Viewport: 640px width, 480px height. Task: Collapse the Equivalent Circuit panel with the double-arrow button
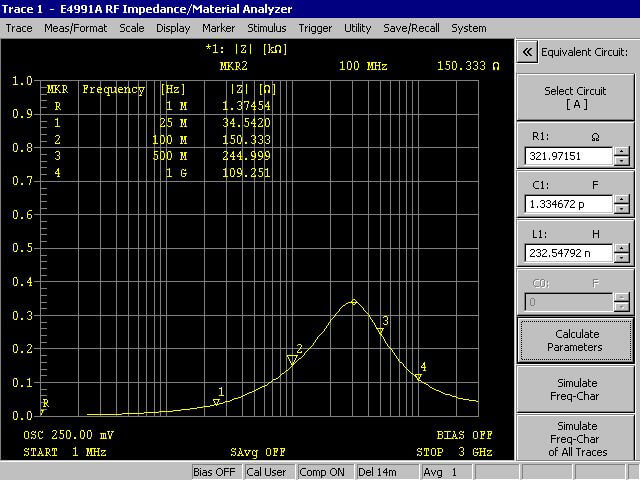point(527,52)
